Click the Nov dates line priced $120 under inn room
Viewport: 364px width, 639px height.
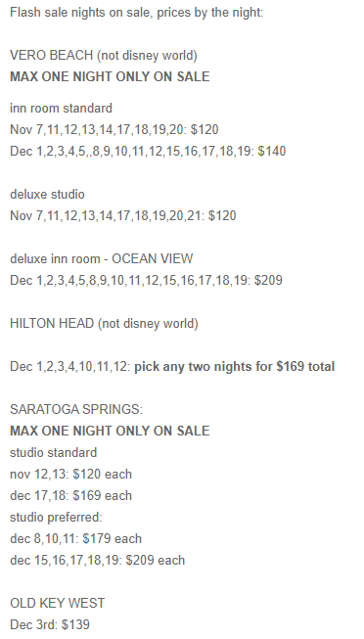(114, 130)
